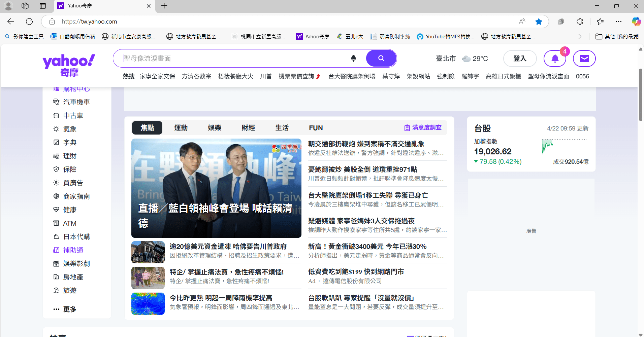The width and height of the screenshot is (644, 337).
Task: Open new tab with plus icon
Action: coord(164,6)
